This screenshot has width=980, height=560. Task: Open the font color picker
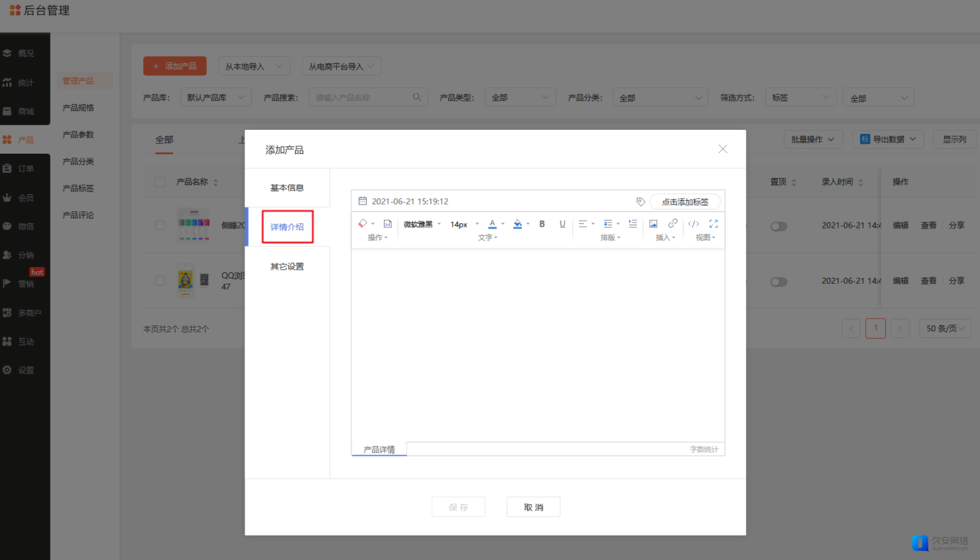pos(493,224)
